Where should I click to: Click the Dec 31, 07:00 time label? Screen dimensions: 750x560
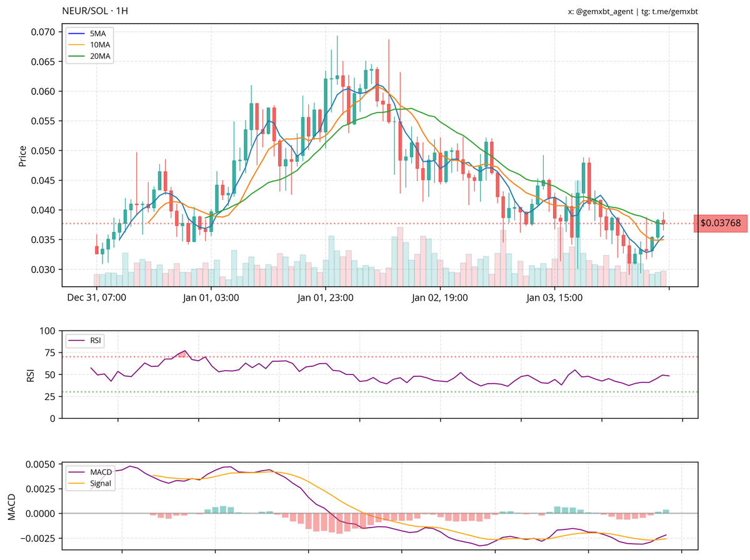pos(97,297)
